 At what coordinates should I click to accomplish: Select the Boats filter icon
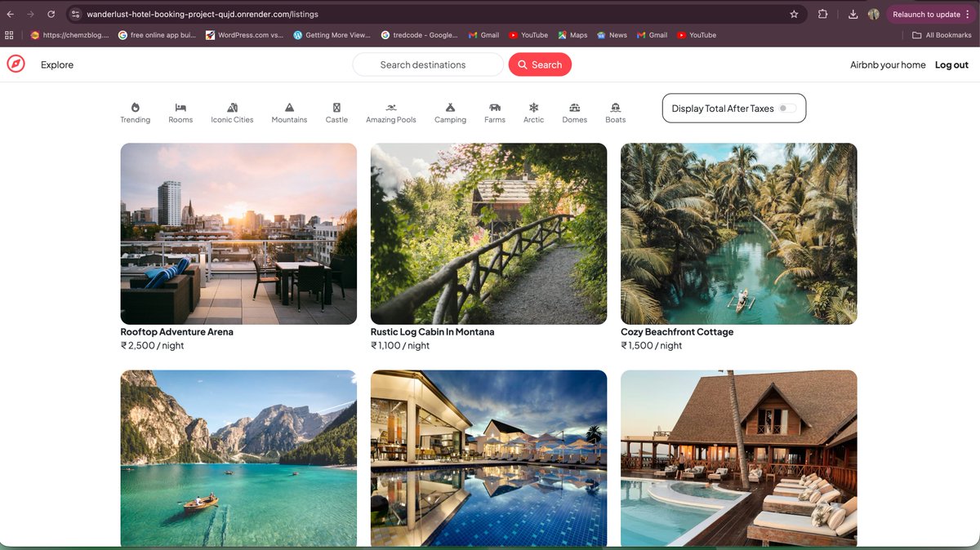point(615,107)
